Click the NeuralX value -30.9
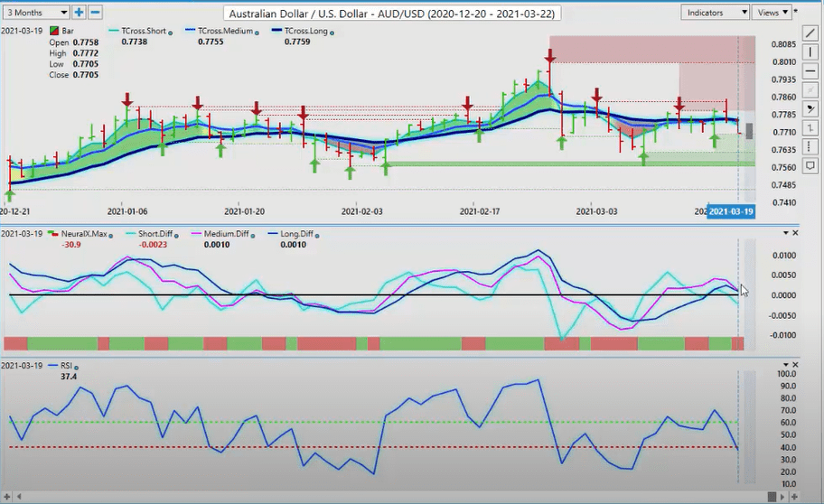The width and height of the screenshot is (824, 504). point(71,245)
